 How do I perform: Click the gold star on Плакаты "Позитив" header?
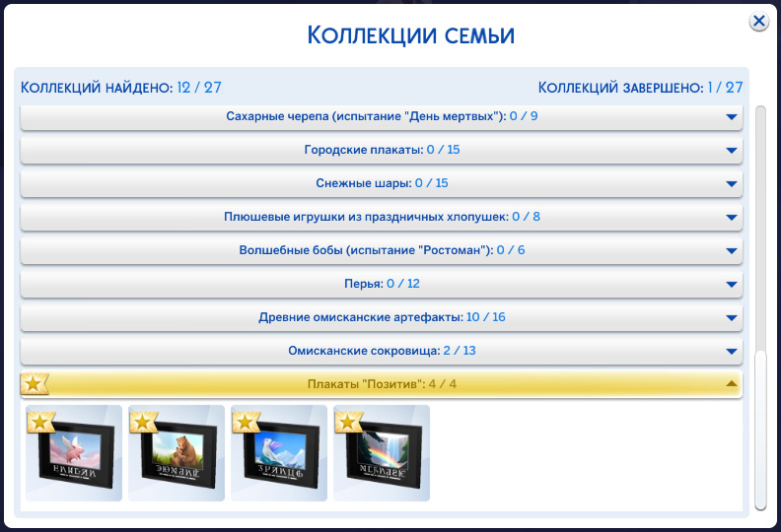(x=34, y=383)
